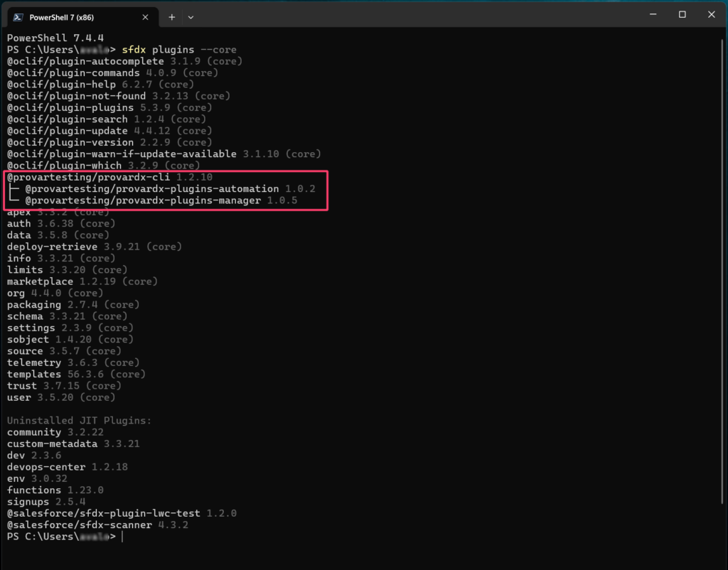728x570 pixels.
Task: Click the '@oclif/plugin-commands' line
Action: (x=112, y=73)
